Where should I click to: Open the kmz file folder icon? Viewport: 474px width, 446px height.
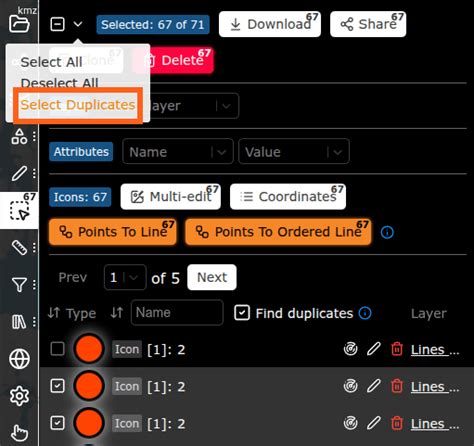coord(19,24)
